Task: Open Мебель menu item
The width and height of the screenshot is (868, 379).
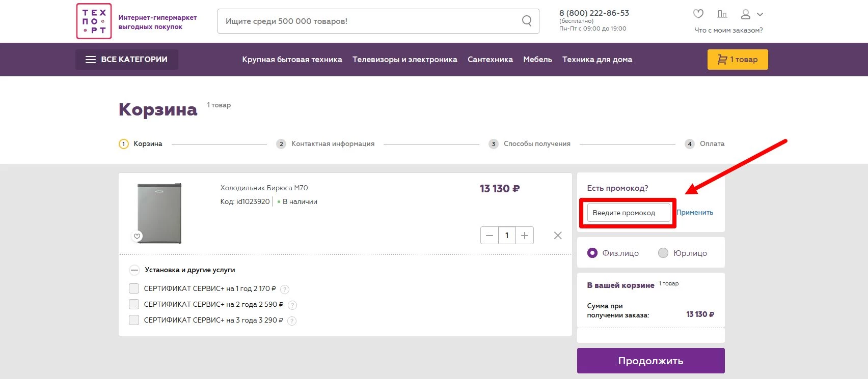Action: coord(537,60)
